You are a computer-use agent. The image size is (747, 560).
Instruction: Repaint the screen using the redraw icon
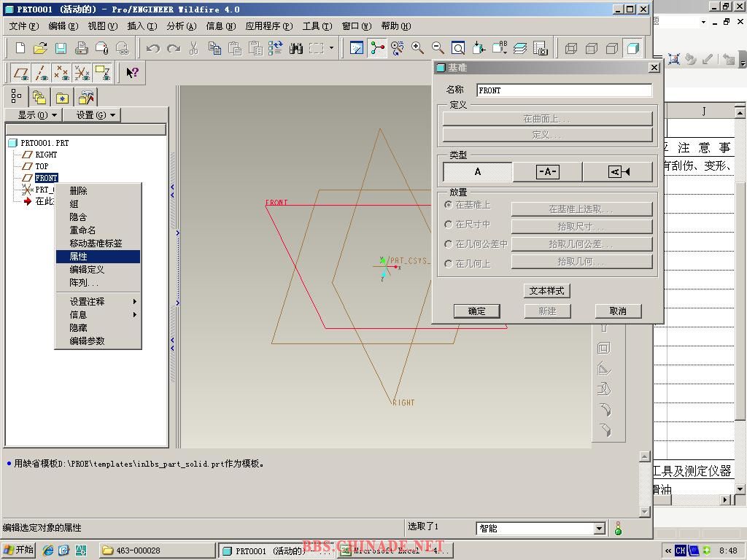point(356,48)
